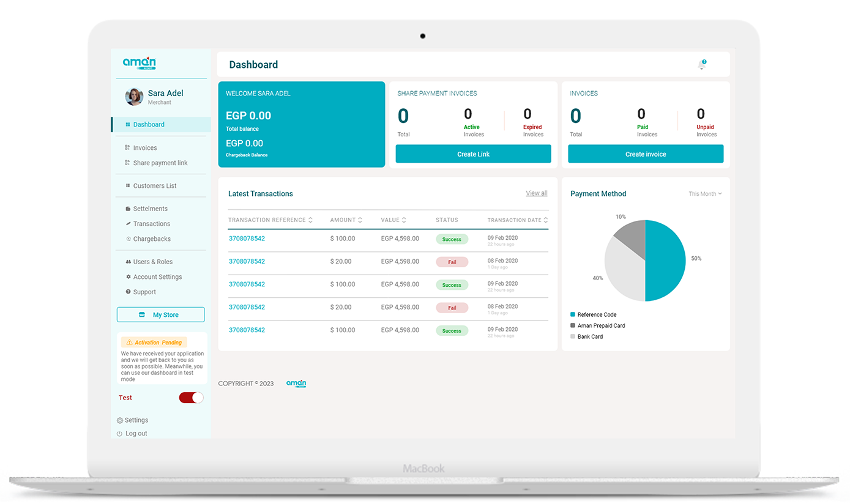Click the Log out power icon
Image resolution: width=850 pixels, height=504 pixels.
(120, 434)
